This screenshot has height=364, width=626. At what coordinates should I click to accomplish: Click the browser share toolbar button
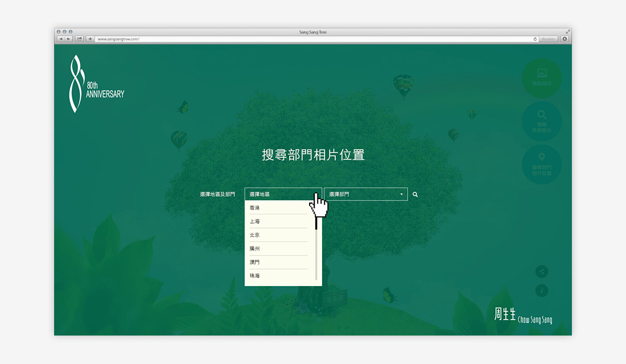tap(80, 39)
